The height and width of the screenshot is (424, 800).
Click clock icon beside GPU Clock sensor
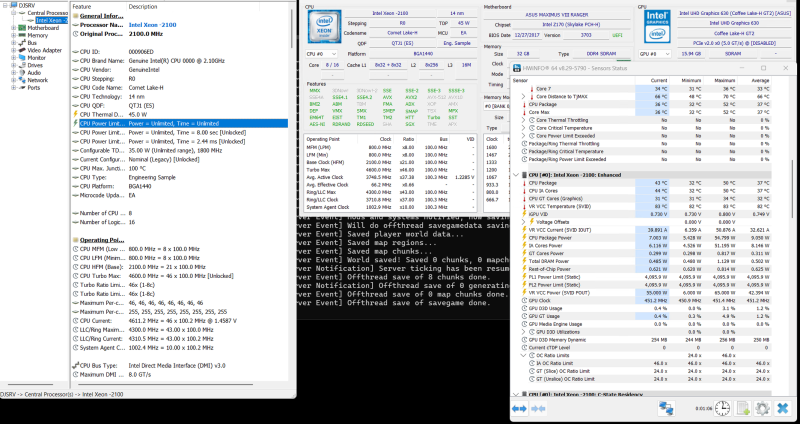tap(525, 301)
